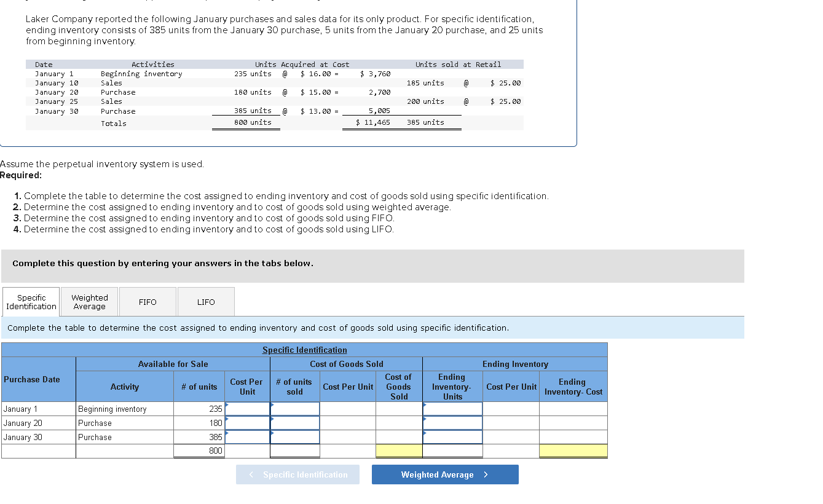Click units sold field for Beginning inventory row
Image resolution: width=823 pixels, height=504 pixels.
click(x=294, y=408)
